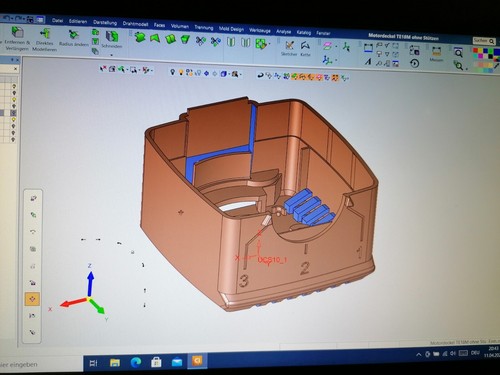Click the Task View taskbar button

tap(94, 363)
